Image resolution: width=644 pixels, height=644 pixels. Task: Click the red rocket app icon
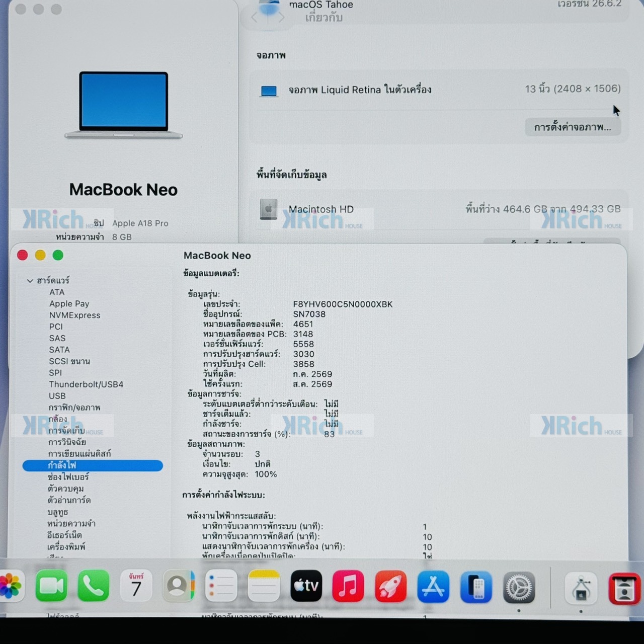(x=390, y=586)
